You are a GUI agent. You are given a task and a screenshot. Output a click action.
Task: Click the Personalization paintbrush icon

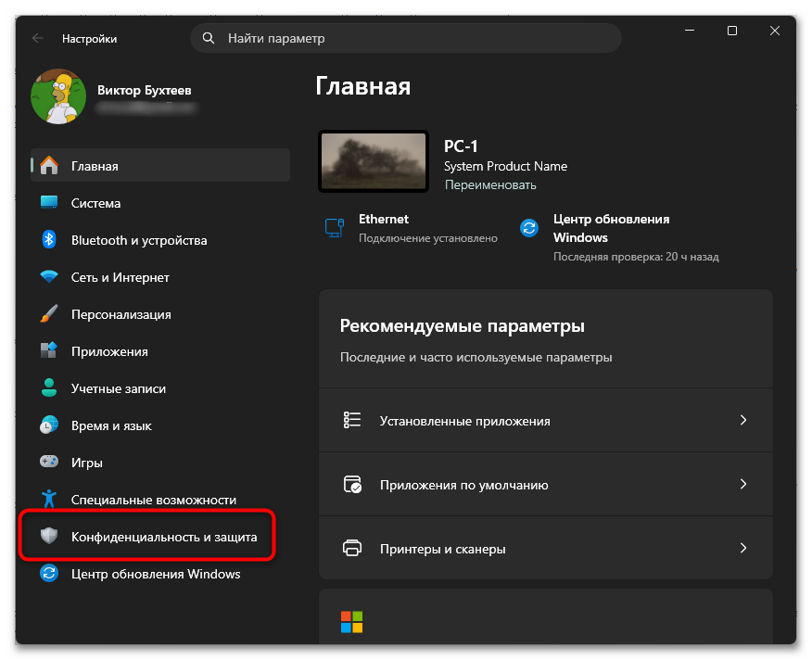click(x=49, y=314)
